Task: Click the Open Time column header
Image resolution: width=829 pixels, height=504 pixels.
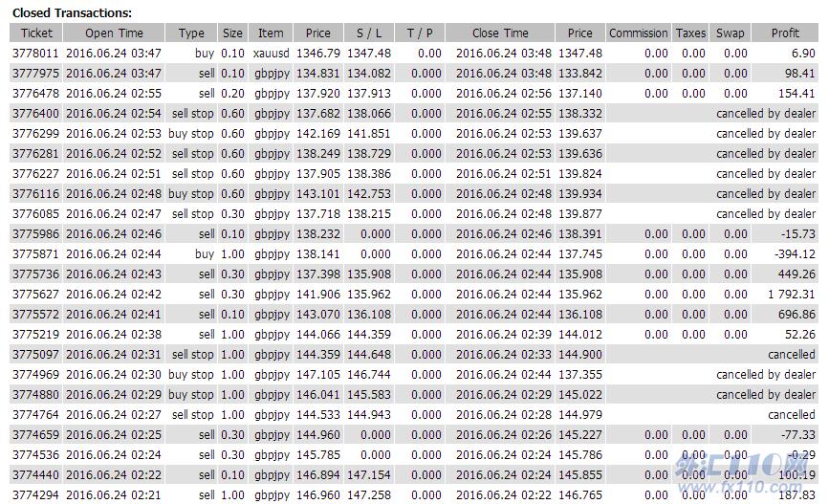Action: [x=114, y=33]
